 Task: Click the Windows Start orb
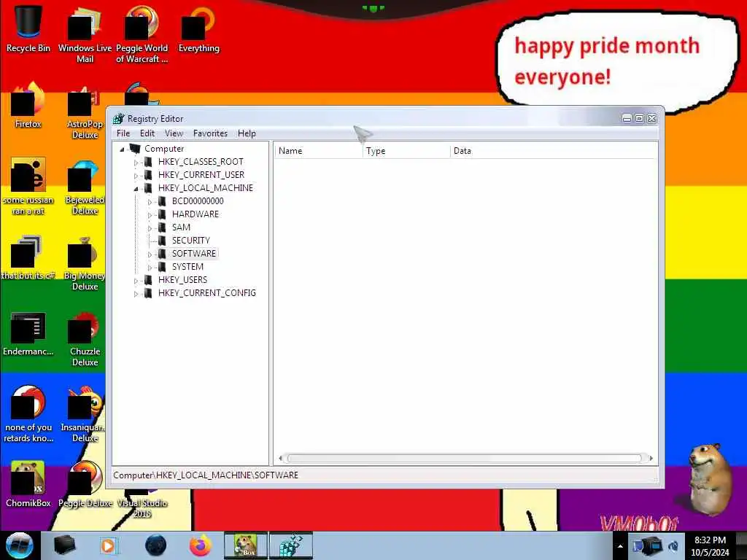[20, 545]
